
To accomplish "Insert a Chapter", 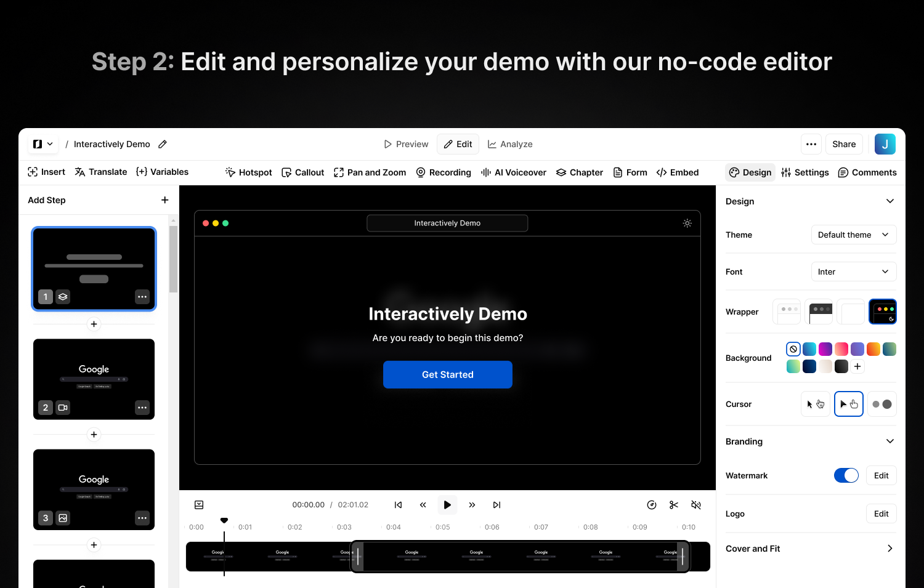I will (x=579, y=172).
